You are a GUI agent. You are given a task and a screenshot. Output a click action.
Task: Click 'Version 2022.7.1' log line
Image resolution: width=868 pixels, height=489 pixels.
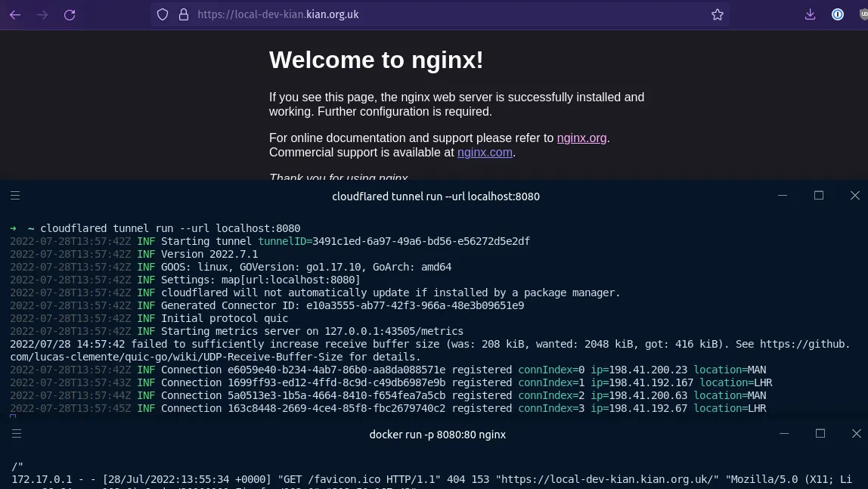tap(134, 254)
